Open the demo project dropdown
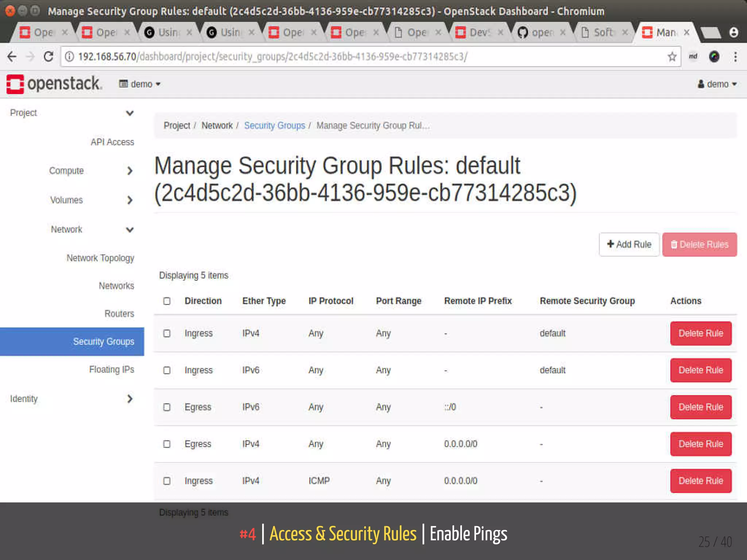 (140, 84)
